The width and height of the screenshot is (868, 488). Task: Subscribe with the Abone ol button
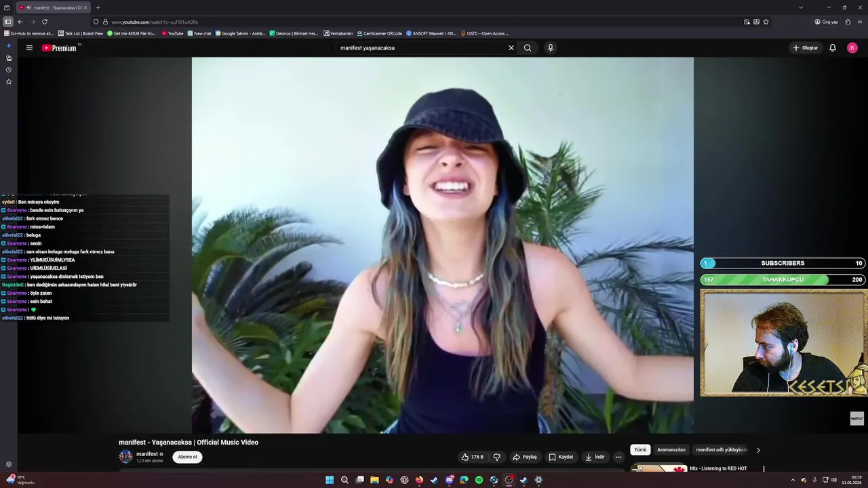click(187, 457)
